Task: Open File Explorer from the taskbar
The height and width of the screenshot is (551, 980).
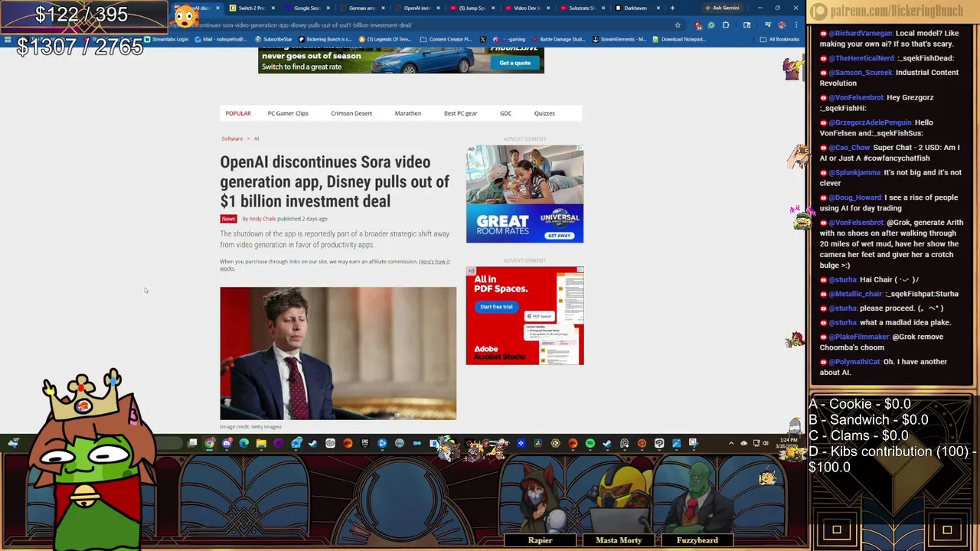Action: click(261, 443)
